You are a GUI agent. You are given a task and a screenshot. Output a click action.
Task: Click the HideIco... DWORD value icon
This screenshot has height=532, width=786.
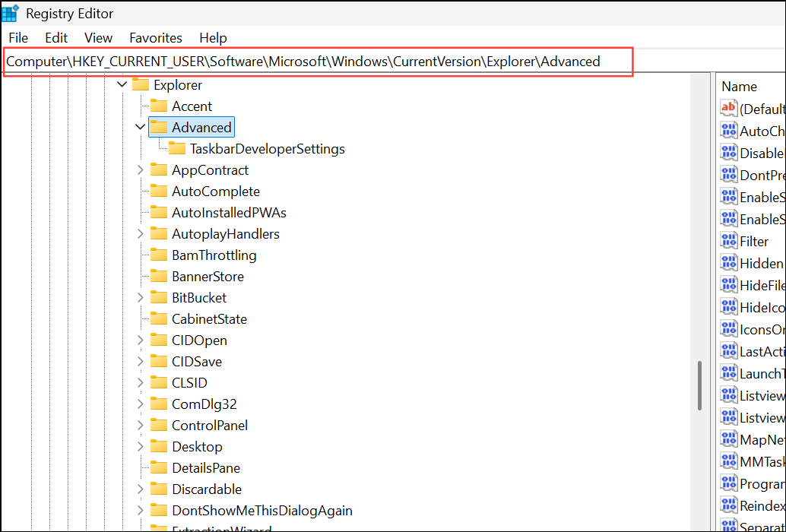[728, 306]
